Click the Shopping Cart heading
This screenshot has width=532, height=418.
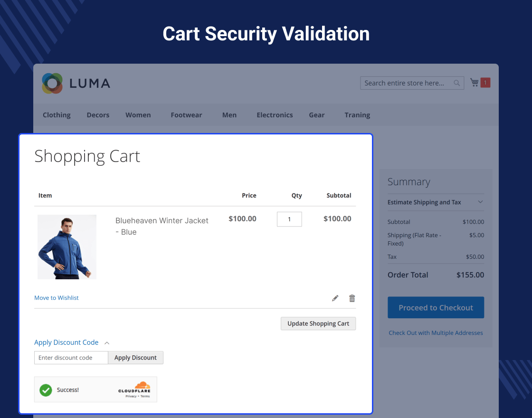pos(87,156)
